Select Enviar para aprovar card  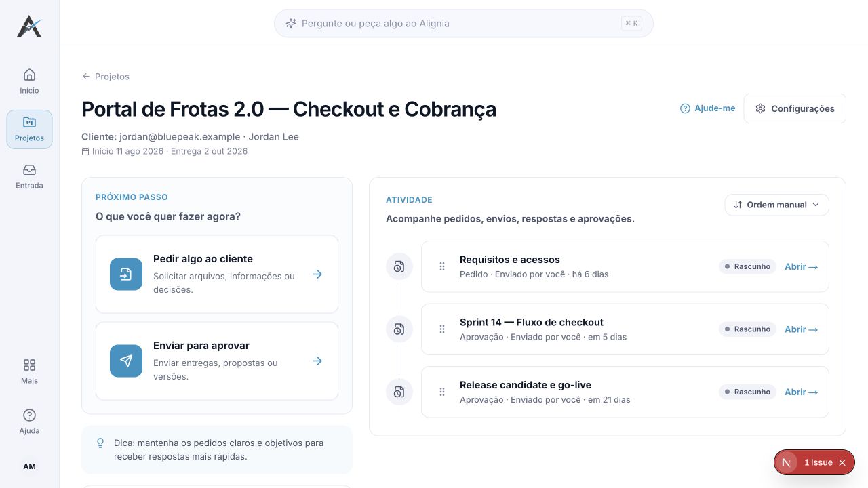pyautogui.click(x=217, y=361)
